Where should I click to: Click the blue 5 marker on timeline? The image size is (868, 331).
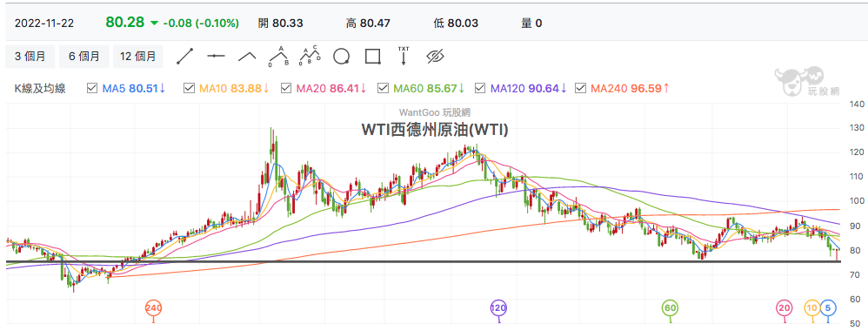pos(828,307)
